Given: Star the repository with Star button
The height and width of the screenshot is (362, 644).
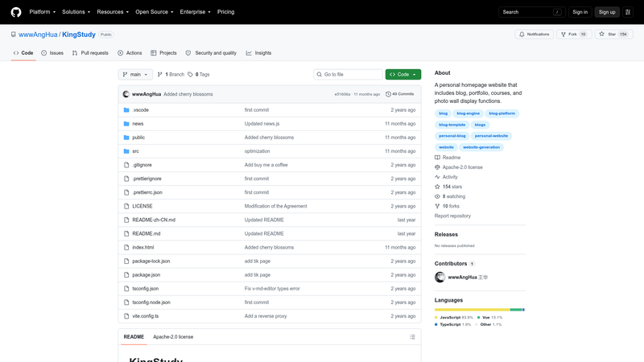Looking at the screenshot, I should pyautogui.click(x=613, y=34).
